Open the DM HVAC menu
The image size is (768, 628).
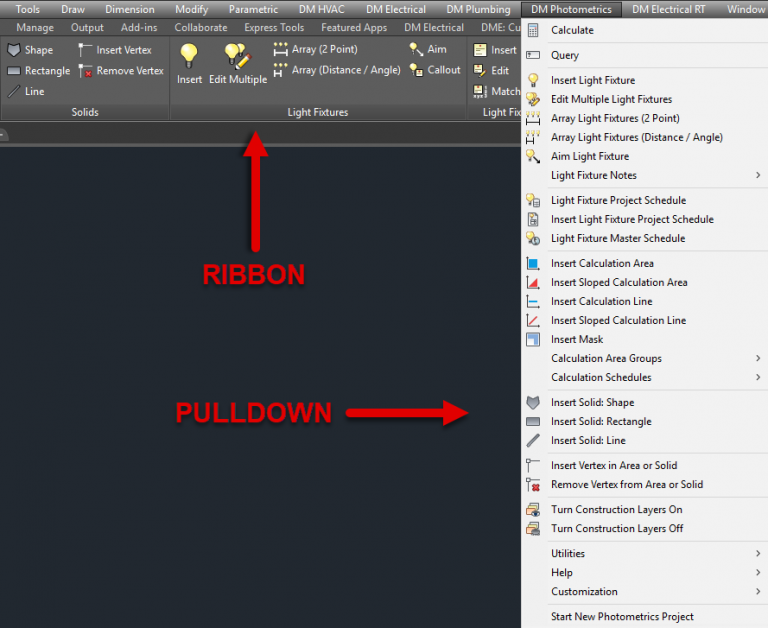coord(322,9)
